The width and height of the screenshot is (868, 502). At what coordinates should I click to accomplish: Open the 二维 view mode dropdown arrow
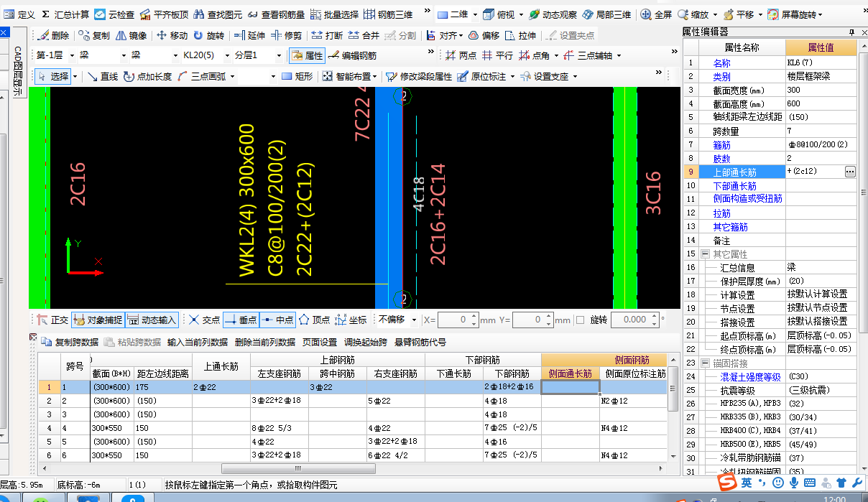(474, 14)
